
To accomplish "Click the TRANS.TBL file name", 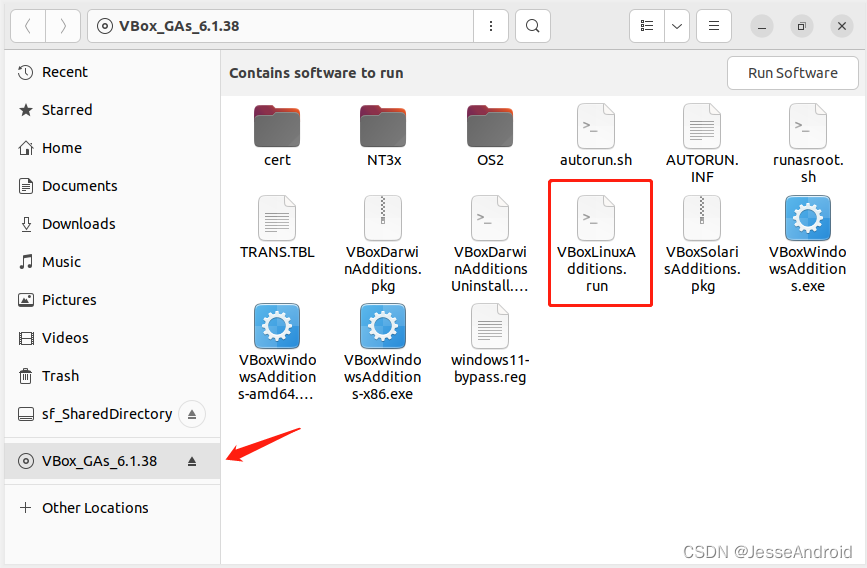I will click(x=277, y=252).
